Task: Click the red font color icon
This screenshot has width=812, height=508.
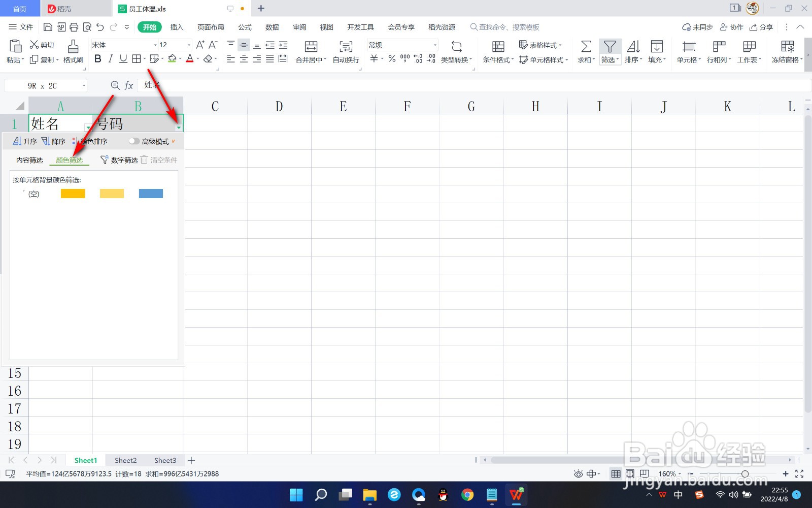Action: click(190, 59)
